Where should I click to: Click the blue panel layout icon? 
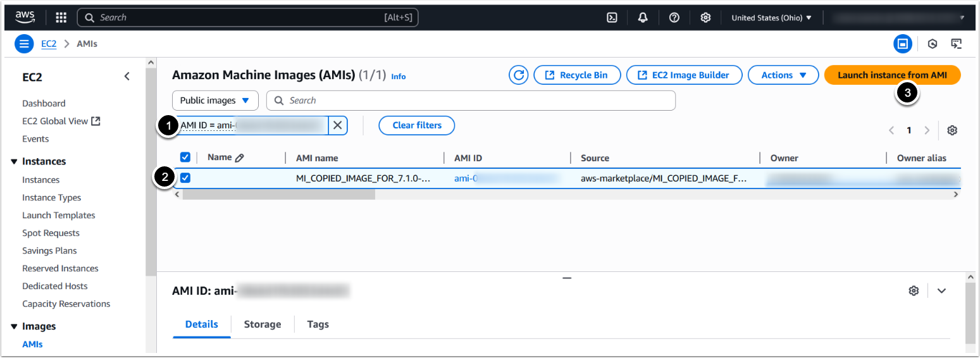point(903,44)
